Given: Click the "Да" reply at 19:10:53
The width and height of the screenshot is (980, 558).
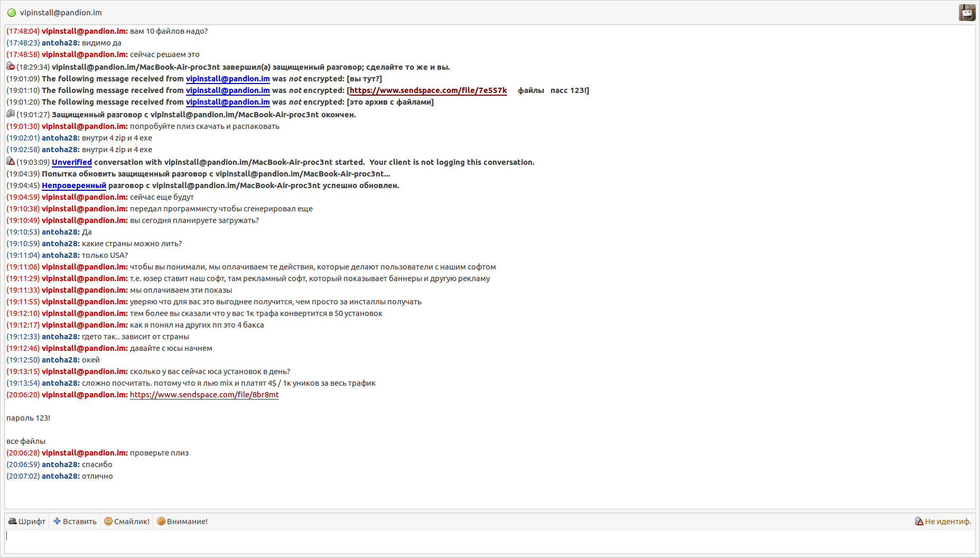Looking at the screenshot, I should pyautogui.click(x=87, y=232).
